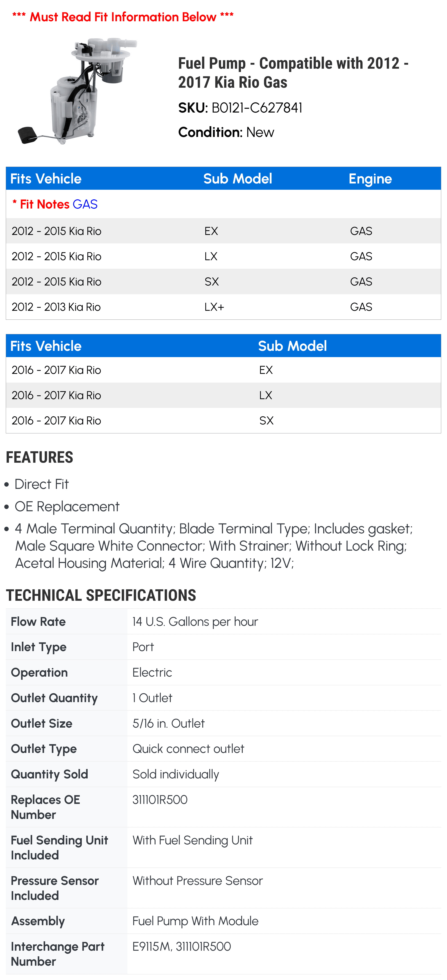Click the fuel pump product image

pos(78,91)
